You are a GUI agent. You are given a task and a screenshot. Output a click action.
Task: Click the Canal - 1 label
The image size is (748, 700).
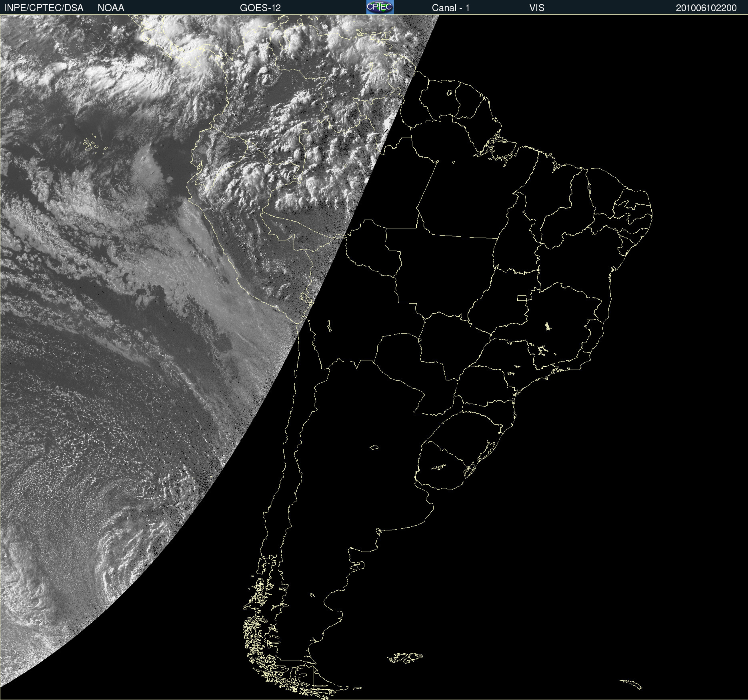[451, 8]
